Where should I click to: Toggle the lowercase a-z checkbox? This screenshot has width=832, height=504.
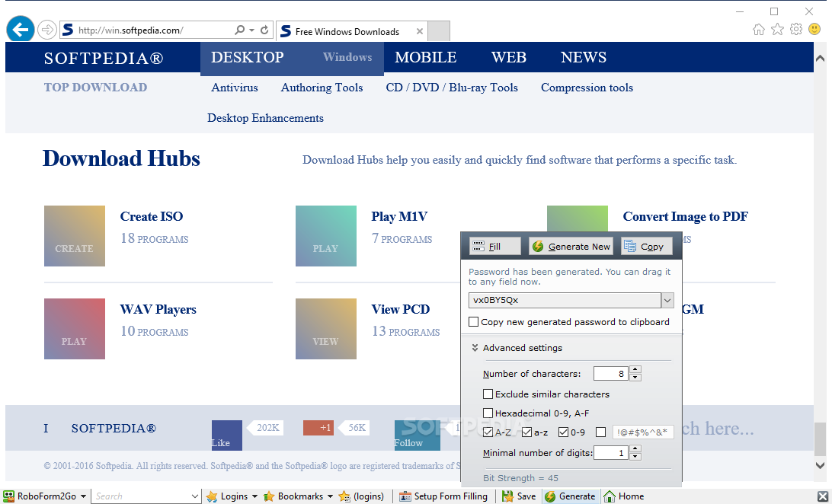527,432
